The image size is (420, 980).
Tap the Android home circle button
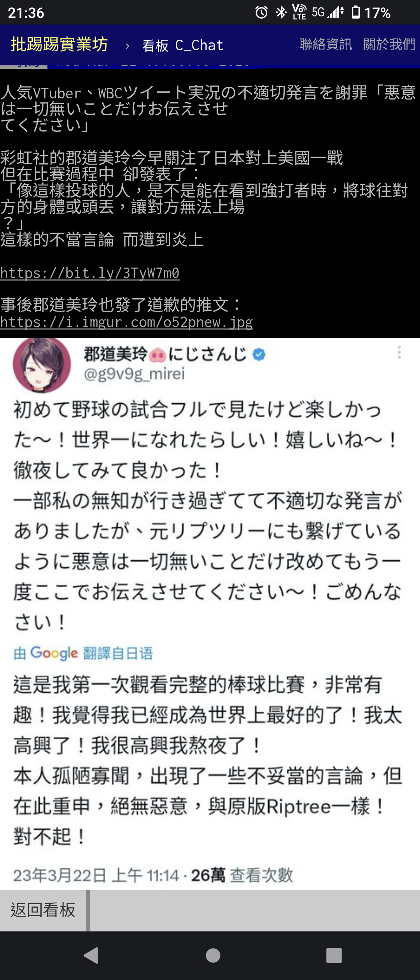[213, 955]
